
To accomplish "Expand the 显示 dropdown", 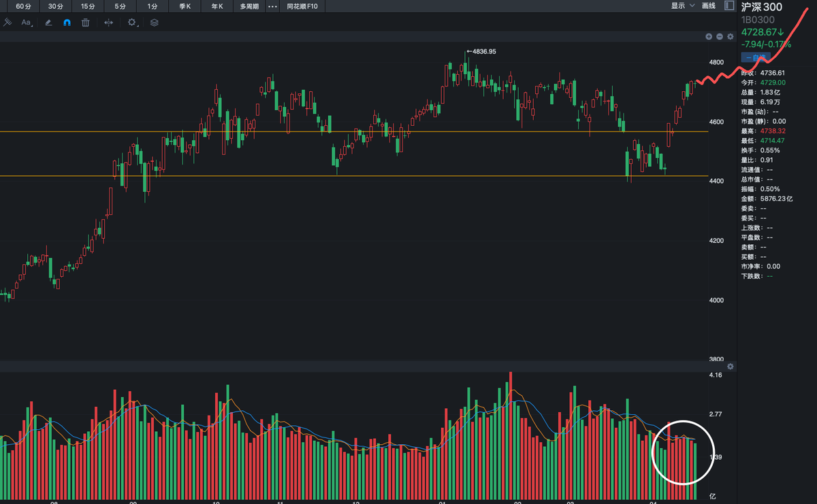I will (x=682, y=6).
